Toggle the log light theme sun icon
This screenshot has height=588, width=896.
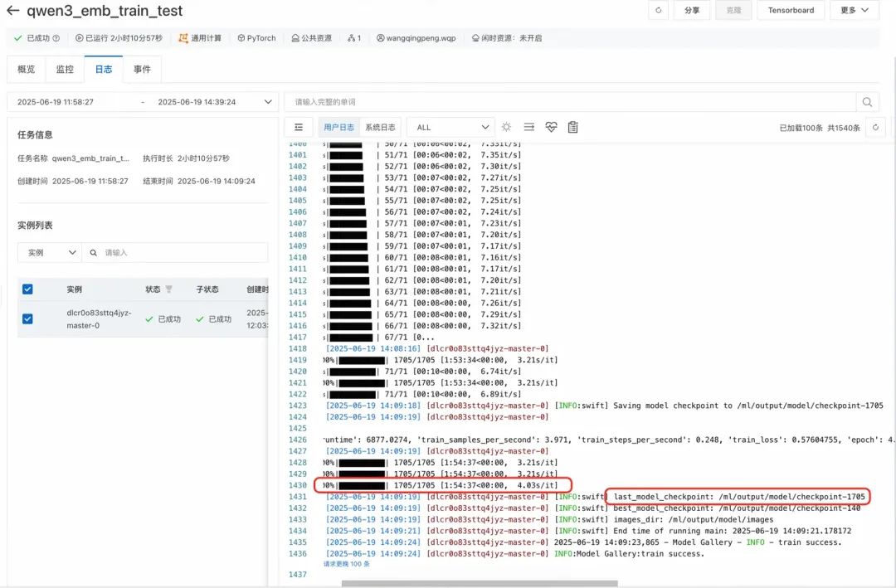tap(506, 127)
